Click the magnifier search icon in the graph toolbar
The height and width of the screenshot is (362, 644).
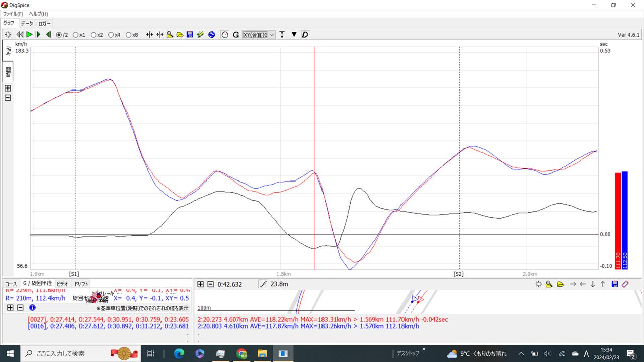(x=170, y=35)
